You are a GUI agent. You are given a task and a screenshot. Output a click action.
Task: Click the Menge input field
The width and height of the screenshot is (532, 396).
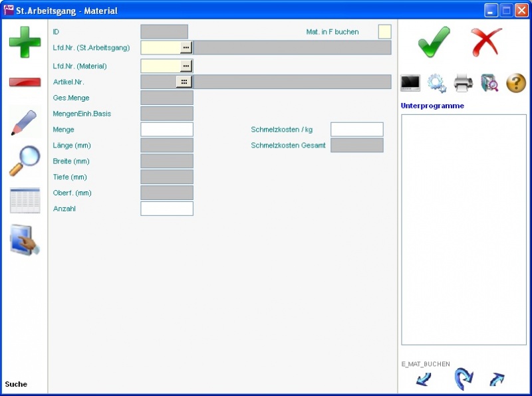(167, 130)
